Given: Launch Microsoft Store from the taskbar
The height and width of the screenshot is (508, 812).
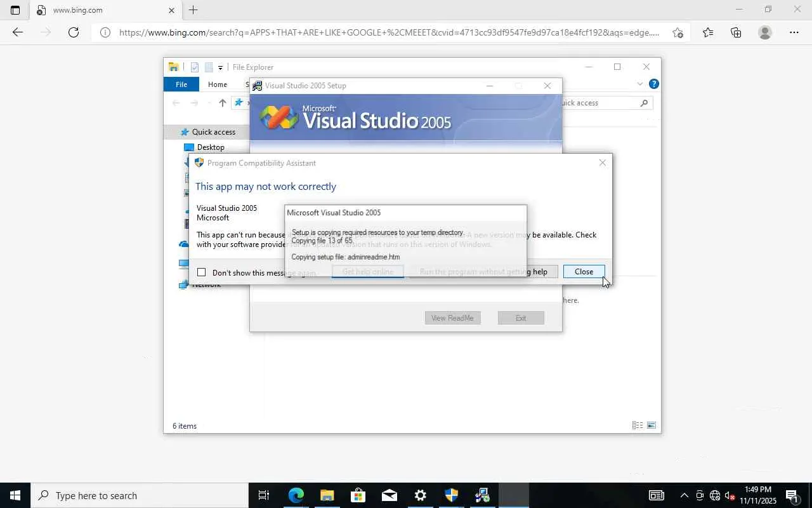Looking at the screenshot, I should (x=358, y=495).
